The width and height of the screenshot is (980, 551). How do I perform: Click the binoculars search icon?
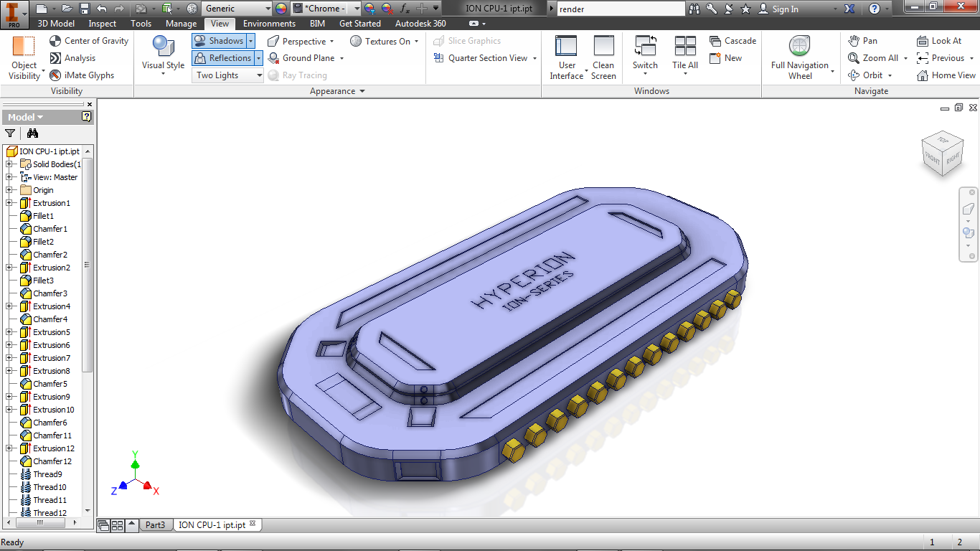tap(694, 9)
